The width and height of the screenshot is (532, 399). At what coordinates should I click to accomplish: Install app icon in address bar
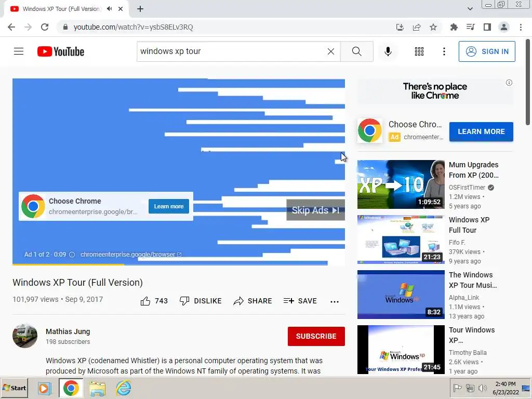coord(400,27)
